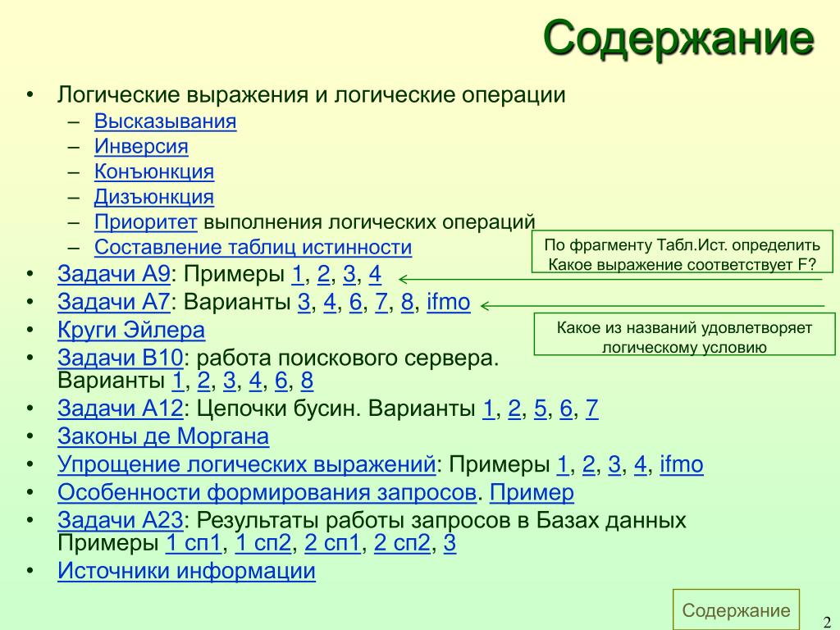Viewport: 840px width, 630px height.
Task: Open example 3 of Задачи А9
Action: coord(349,274)
